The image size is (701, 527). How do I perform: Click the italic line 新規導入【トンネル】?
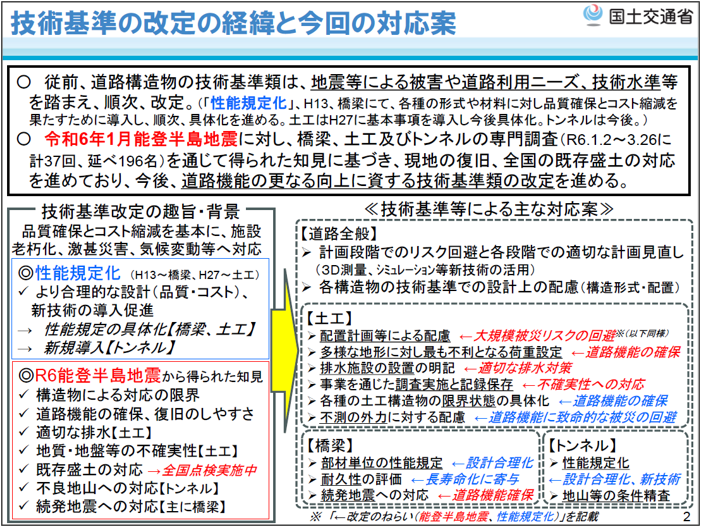109,347
